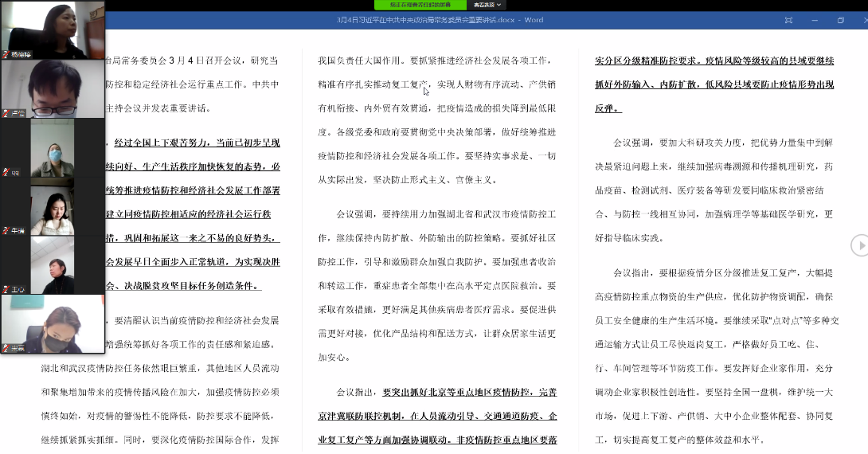Image resolution: width=868 pixels, height=454 pixels.
Task: Minimize the Word window
Action: coord(815,20)
